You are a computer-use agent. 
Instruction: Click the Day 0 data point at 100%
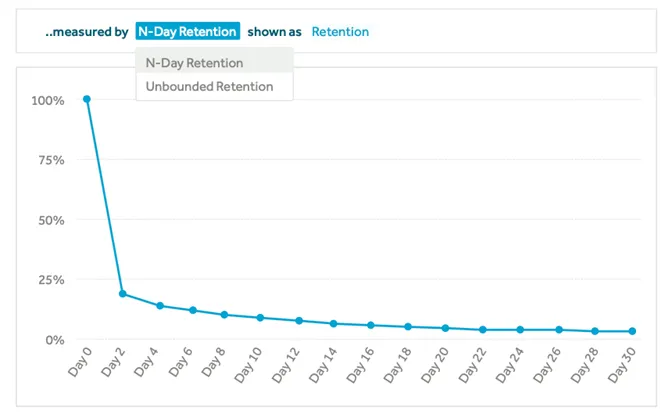(x=87, y=99)
